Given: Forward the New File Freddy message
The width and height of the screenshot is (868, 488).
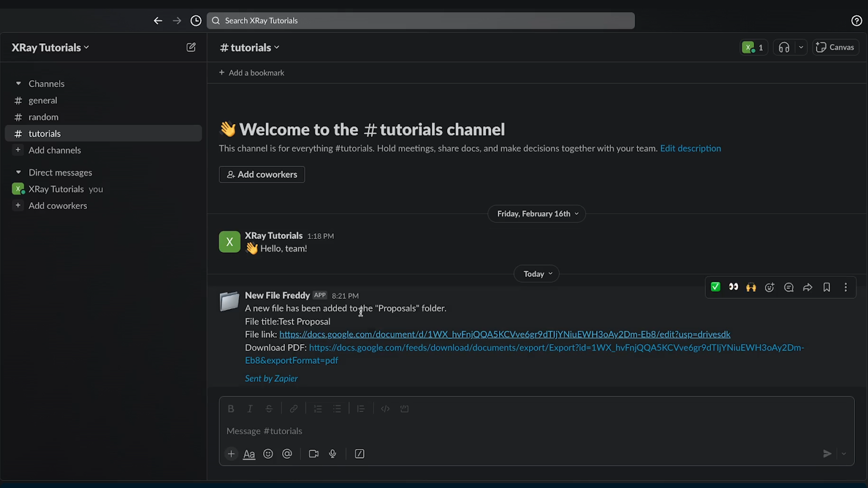Looking at the screenshot, I should [808, 287].
